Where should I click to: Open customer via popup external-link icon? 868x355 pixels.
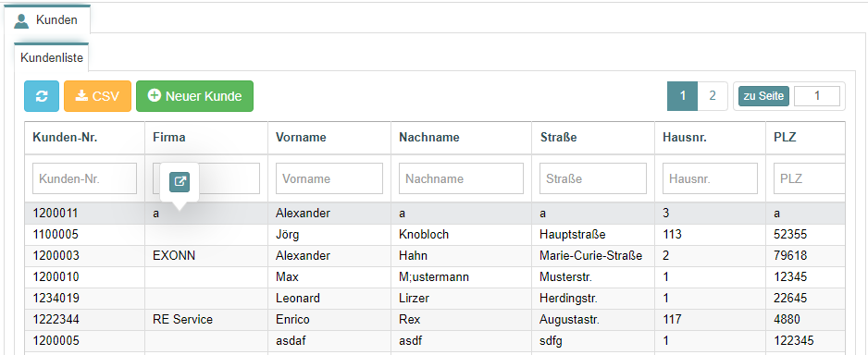point(180,181)
